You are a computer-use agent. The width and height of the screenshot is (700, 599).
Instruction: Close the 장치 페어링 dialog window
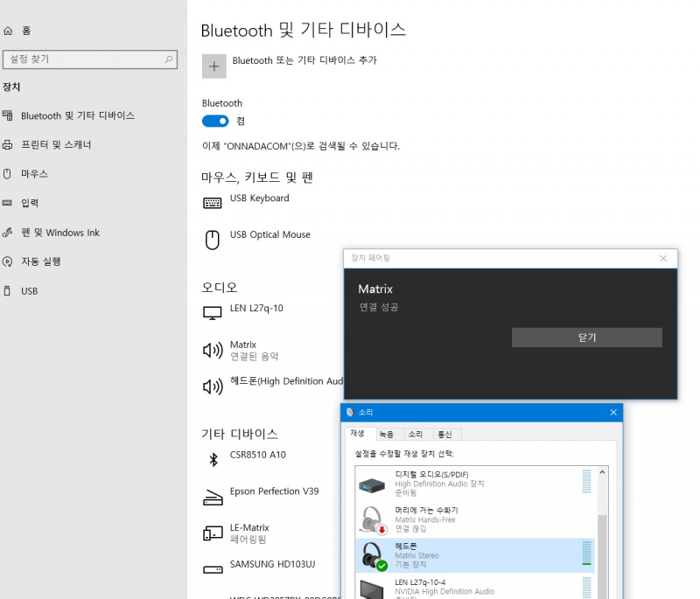(x=663, y=258)
